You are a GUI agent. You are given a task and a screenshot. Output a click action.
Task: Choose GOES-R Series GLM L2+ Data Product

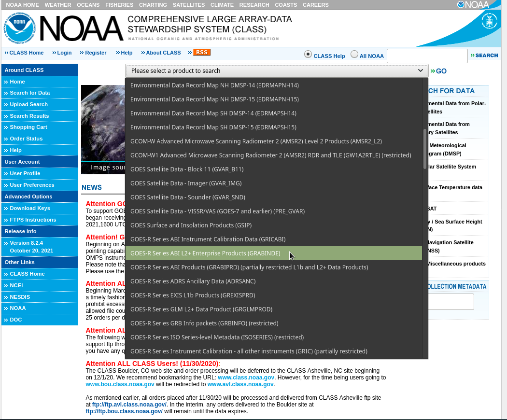[x=274, y=309]
